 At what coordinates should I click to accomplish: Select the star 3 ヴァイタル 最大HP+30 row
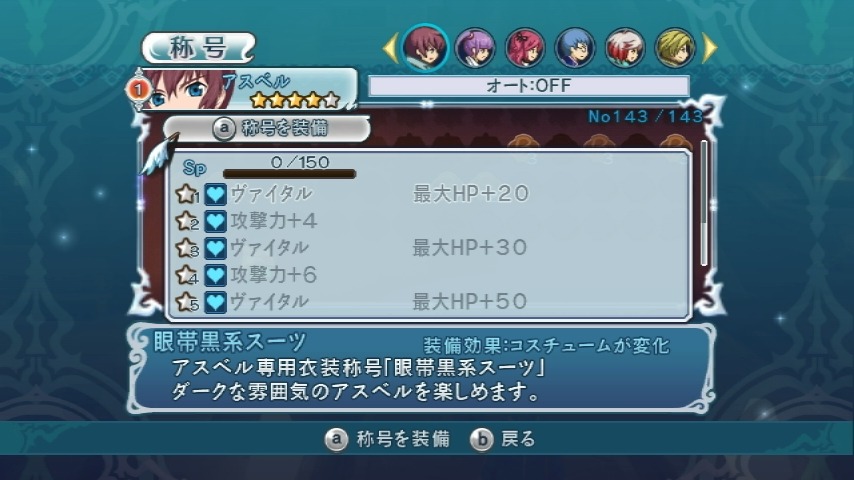pos(428,248)
